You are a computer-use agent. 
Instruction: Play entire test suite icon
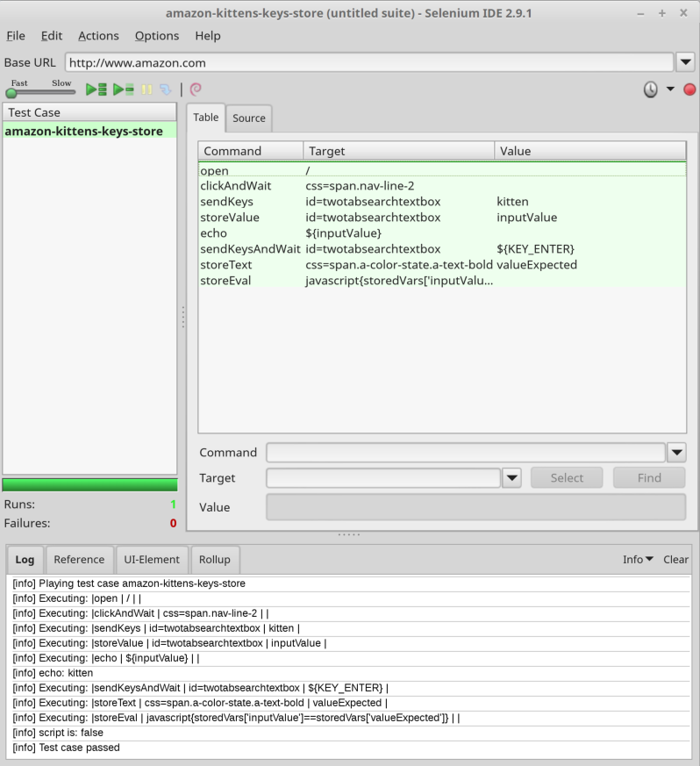96,89
